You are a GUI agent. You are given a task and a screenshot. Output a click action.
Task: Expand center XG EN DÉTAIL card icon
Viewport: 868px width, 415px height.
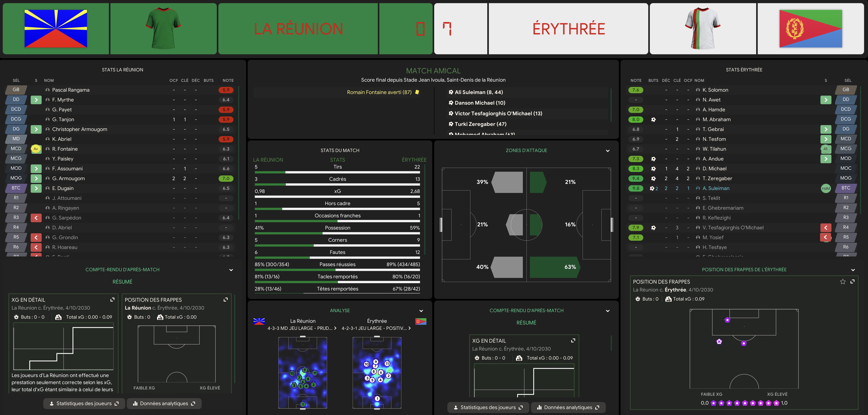click(573, 340)
